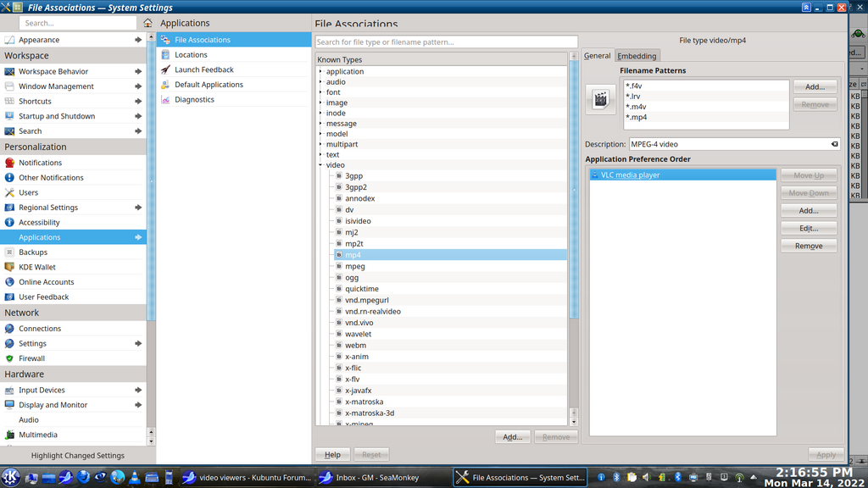The image size is (868, 488).
Task: Select the mpeg video type
Action: pos(355,267)
